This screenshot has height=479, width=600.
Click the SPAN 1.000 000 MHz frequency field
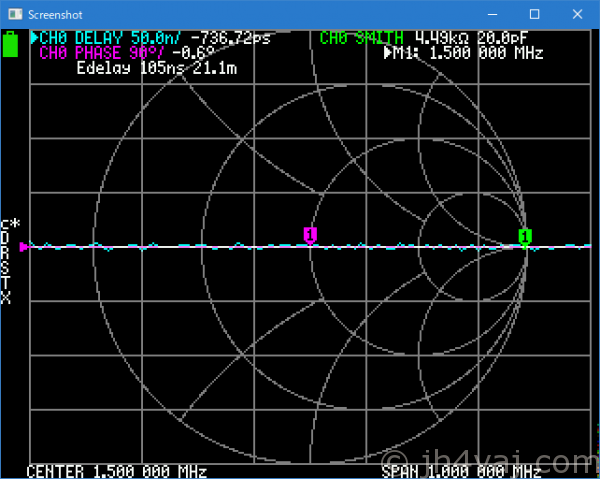pos(470,471)
